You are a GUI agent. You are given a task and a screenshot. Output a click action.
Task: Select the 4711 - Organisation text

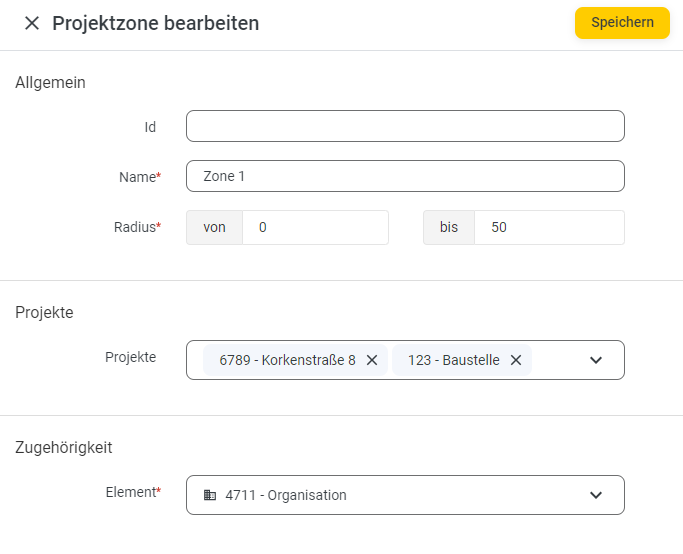click(286, 495)
